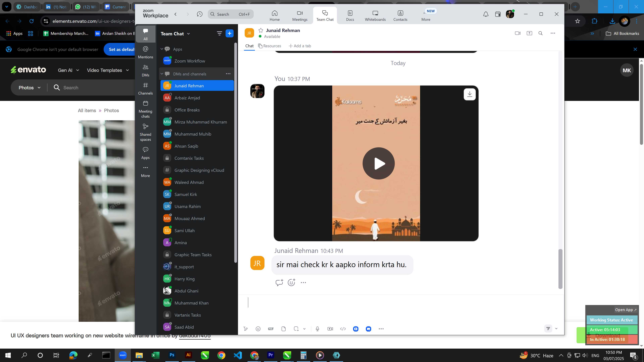The width and height of the screenshot is (644, 362).
Task: Open Meeting chats in sidebar
Action: click(146, 109)
